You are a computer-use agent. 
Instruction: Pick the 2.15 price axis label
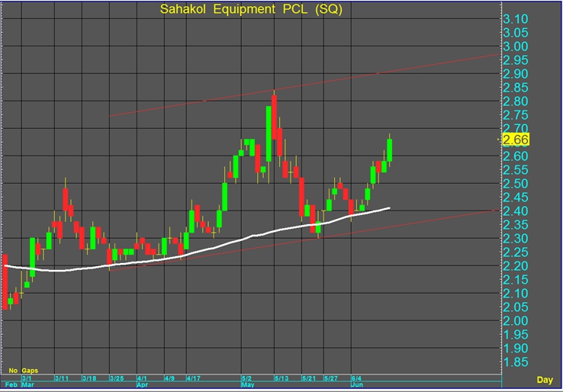coord(516,280)
